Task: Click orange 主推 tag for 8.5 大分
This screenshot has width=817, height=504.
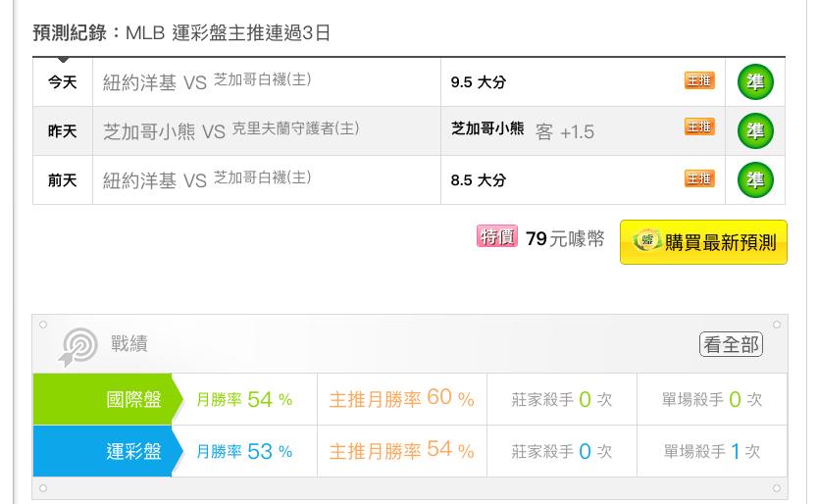Action: 699,178
